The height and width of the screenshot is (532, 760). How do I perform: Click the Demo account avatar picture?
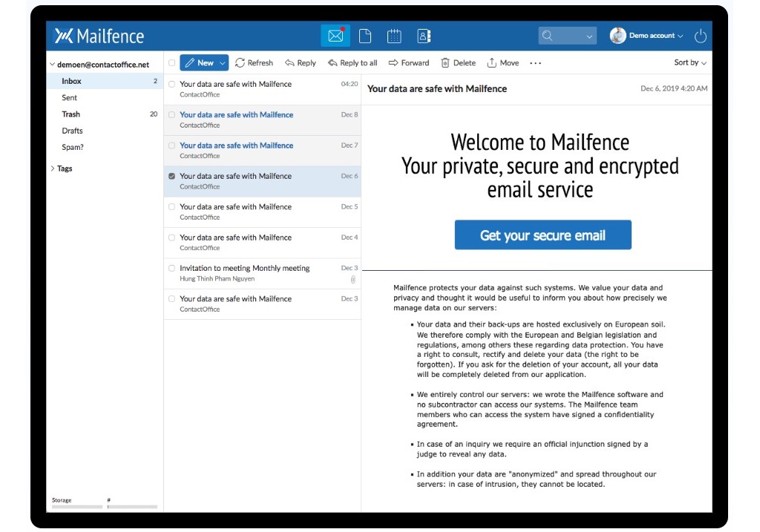pos(617,36)
